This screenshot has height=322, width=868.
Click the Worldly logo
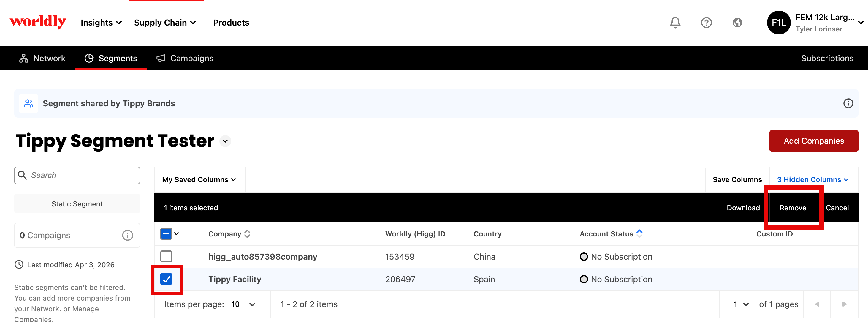pyautogui.click(x=38, y=22)
